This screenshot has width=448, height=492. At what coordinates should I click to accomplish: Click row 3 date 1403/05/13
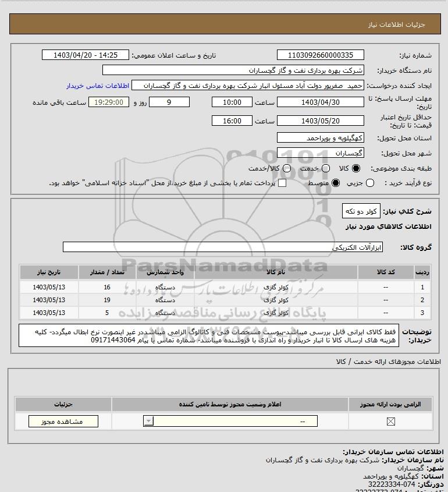coord(49,313)
